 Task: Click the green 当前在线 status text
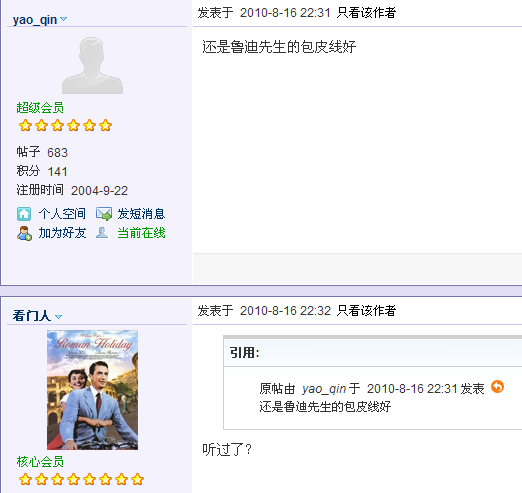click(141, 233)
